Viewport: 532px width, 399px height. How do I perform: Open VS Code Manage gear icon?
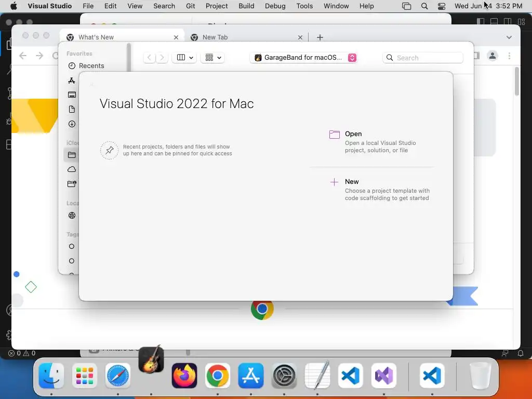coord(8,335)
